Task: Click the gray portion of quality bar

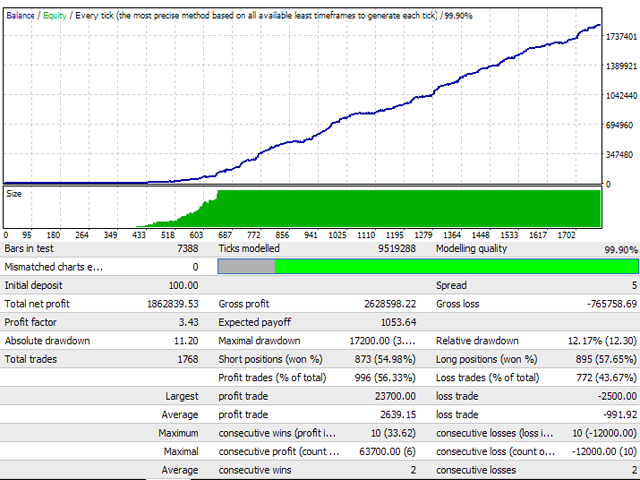Action: 247,267
